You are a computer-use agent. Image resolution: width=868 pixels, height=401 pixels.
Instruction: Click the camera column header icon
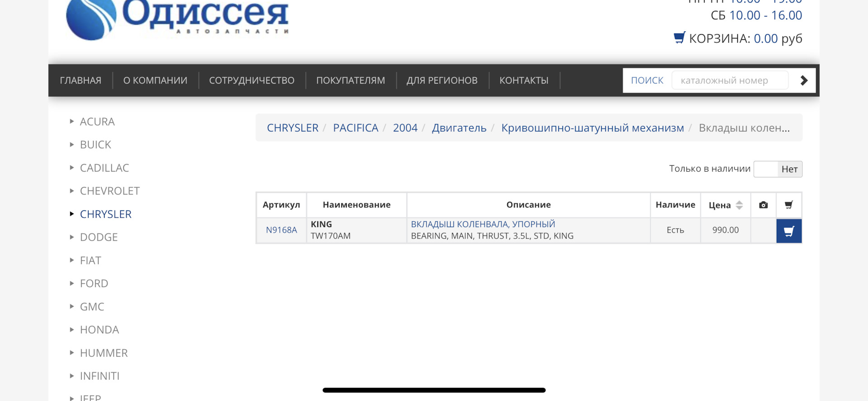click(764, 205)
